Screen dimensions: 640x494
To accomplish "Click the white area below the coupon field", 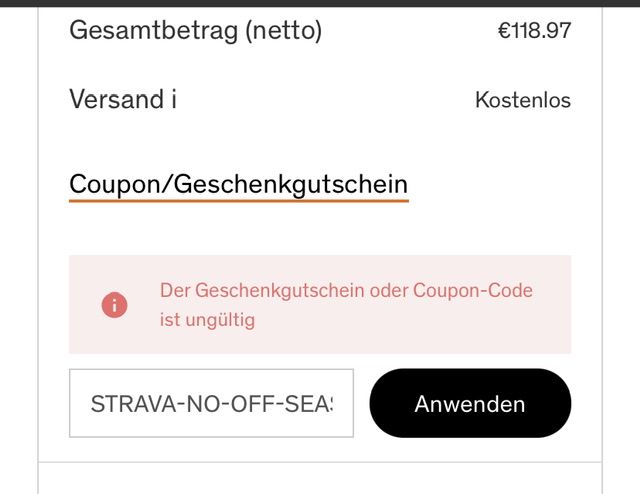I will coord(320,475).
